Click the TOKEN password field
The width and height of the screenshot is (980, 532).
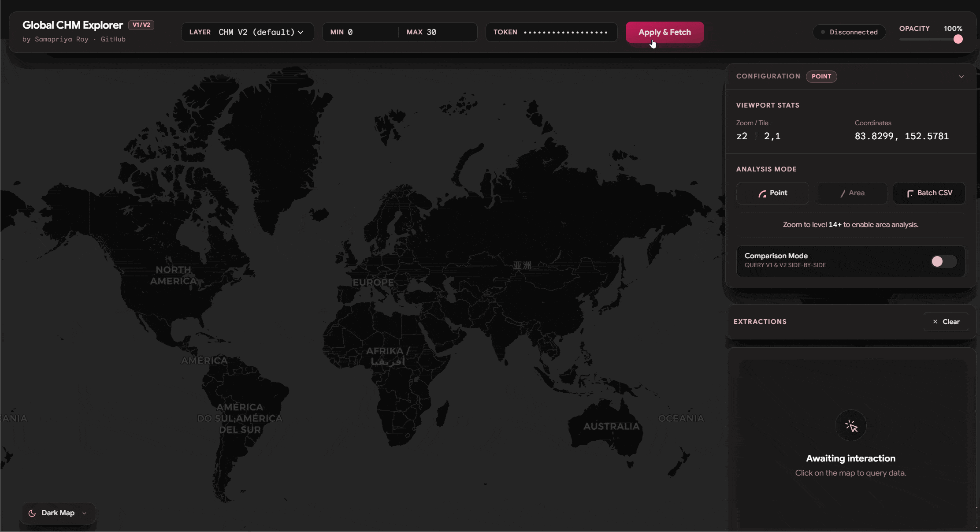click(566, 32)
